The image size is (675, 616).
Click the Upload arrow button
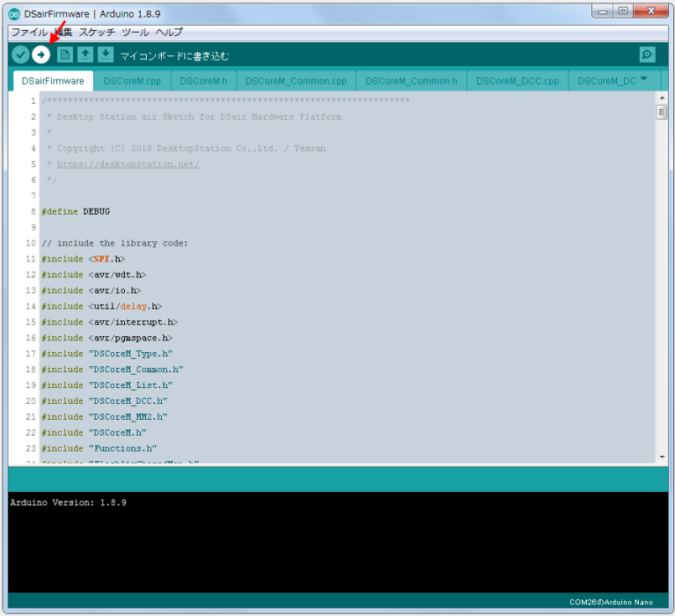tap(41, 55)
